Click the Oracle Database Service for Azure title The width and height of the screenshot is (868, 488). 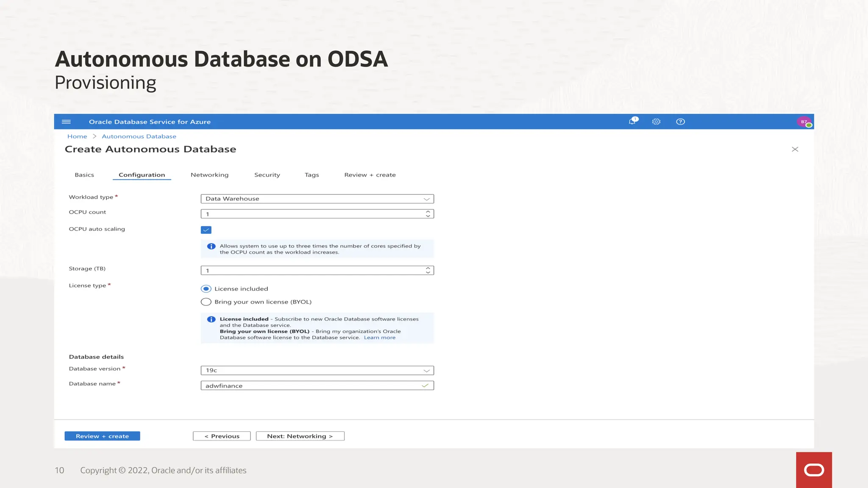(x=150, y=122)
